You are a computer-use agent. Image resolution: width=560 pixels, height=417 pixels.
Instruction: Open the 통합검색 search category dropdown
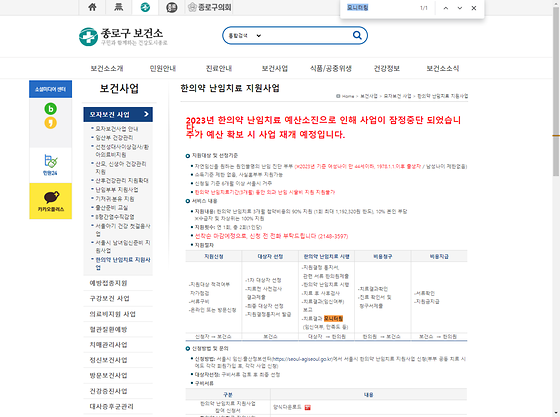(245, 36)
